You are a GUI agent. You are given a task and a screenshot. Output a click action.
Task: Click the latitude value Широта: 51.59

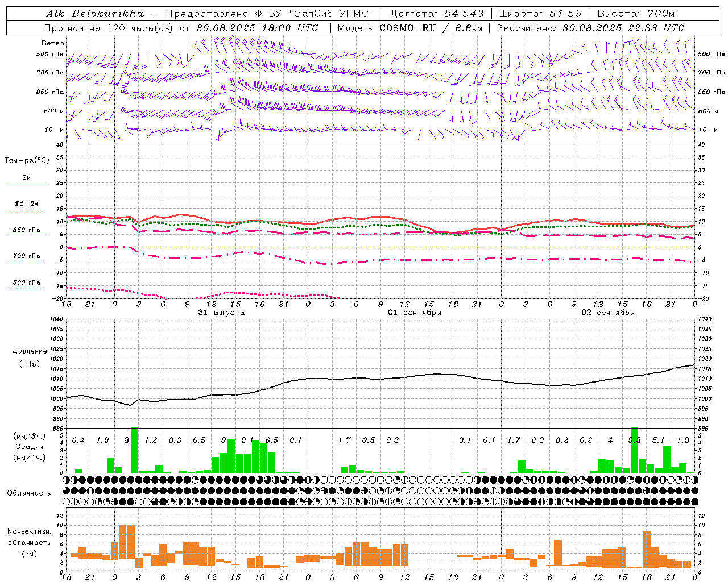click(x=541, y=14)
